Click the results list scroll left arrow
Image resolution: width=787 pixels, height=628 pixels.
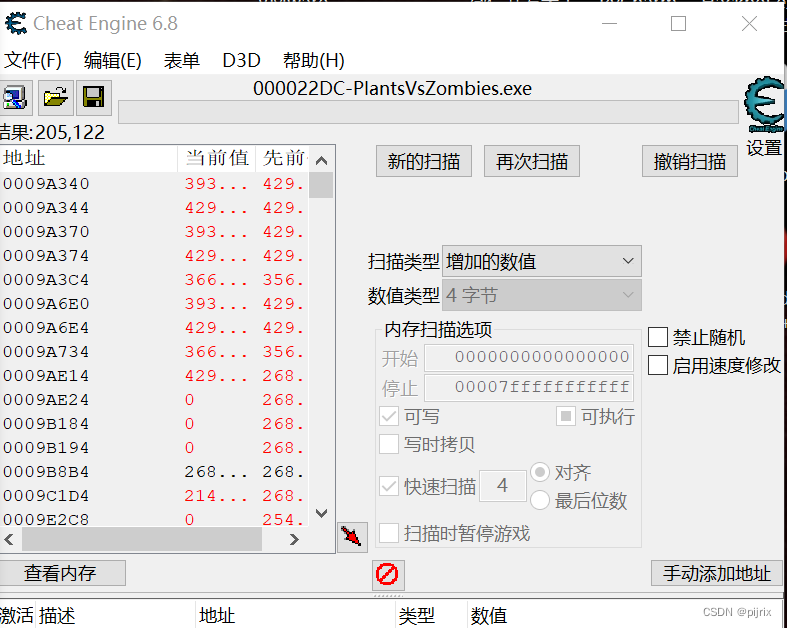pyautogui.click(x=9, y=540)
